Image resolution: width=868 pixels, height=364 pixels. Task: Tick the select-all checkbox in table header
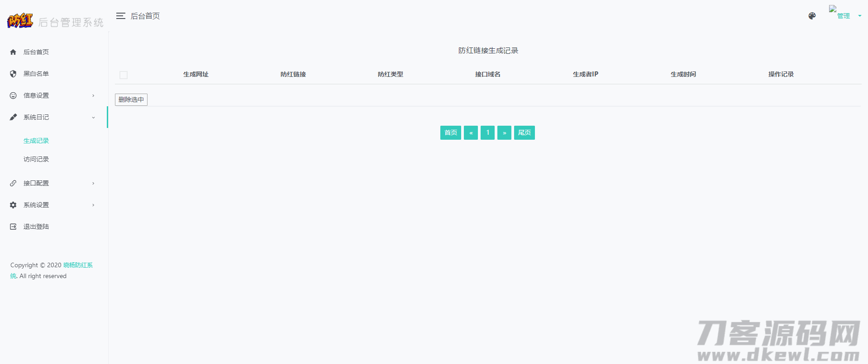pos(124,75)
